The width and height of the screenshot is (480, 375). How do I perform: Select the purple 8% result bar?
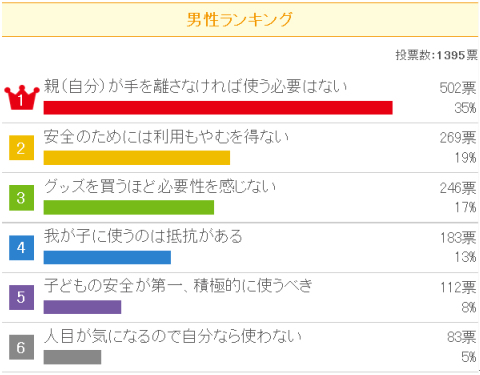pyautogui.click(x=82, y=307)
